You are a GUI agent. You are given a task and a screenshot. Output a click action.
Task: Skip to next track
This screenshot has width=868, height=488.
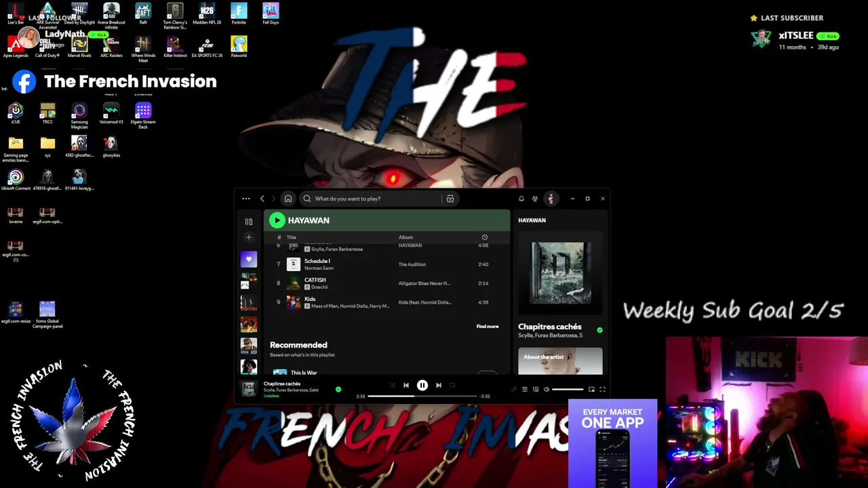pos(439,385)
